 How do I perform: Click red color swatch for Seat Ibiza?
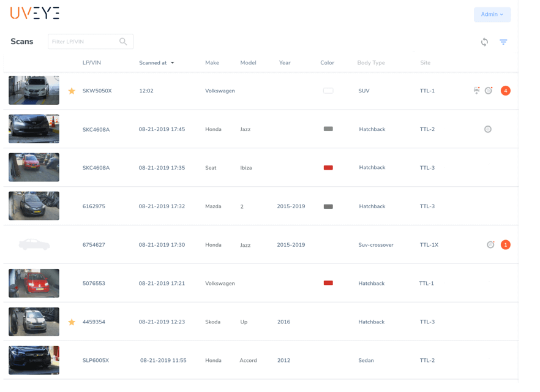coord(328,168)
